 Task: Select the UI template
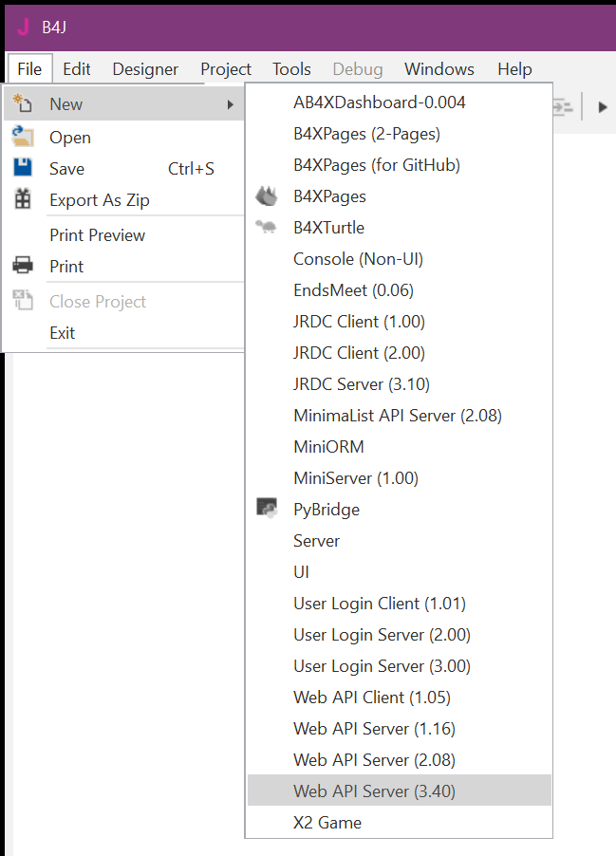(x=400, y=571)
